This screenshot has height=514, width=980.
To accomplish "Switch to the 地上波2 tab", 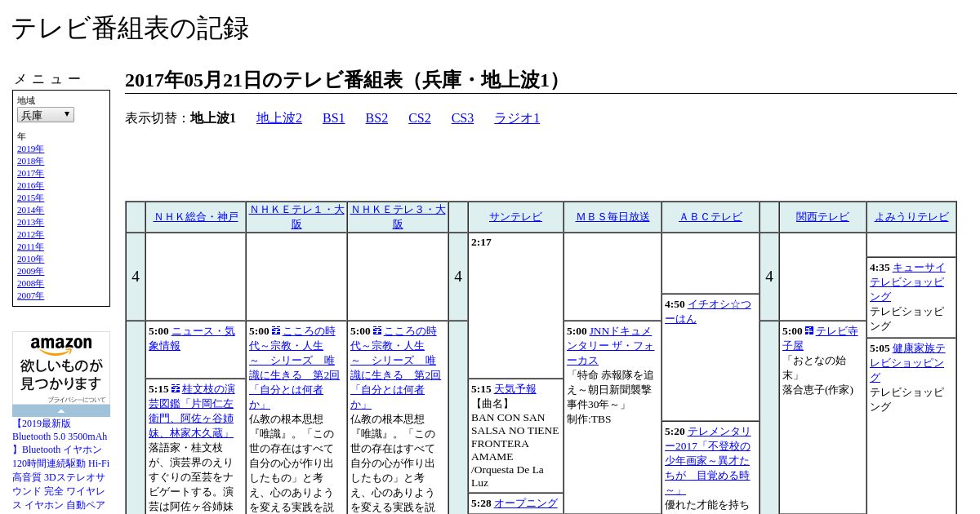I will (279, 118).
